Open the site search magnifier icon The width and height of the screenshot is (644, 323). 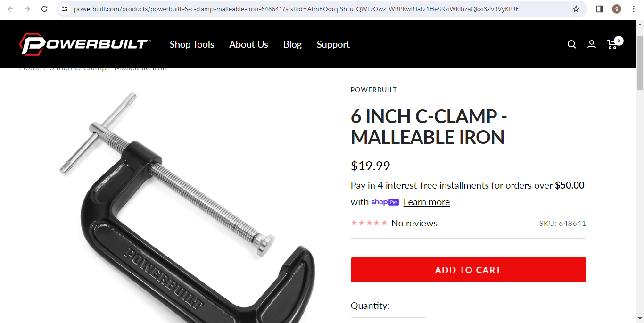[x=571, y=44]
